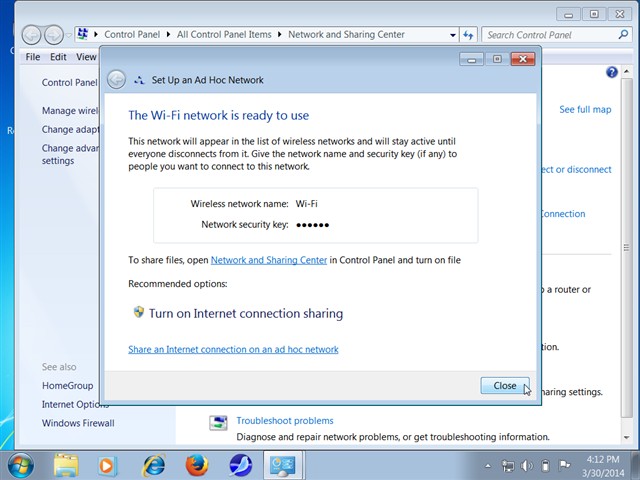Turn on Internet connection sharing
Image resolution: width=640 pixels, height=480 pixels.
pyautogui.click(x=246, y=313)
